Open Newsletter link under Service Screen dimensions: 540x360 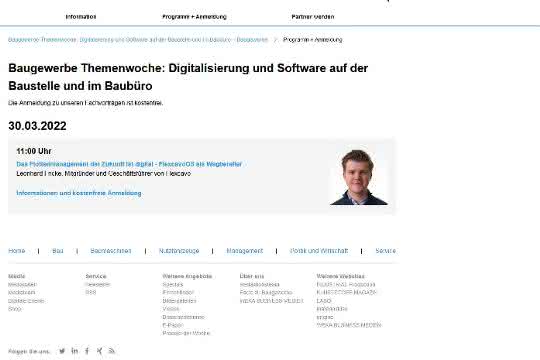click(98, 285)
